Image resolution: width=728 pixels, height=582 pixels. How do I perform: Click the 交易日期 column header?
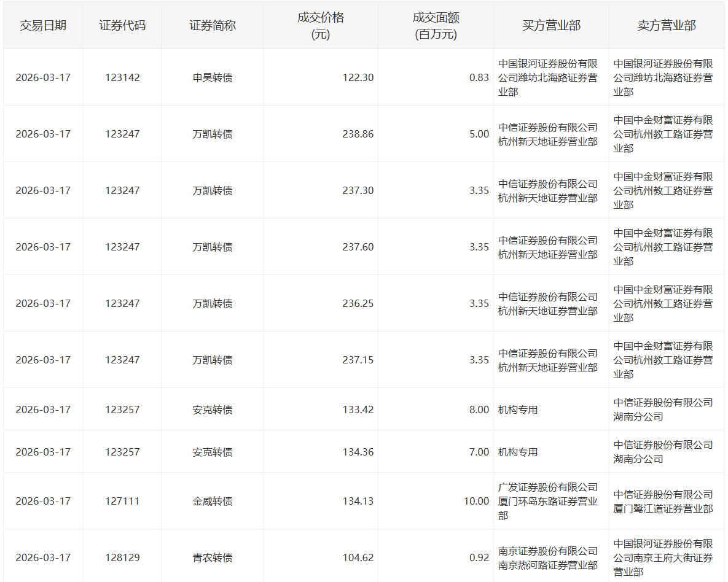coord(43,26)
